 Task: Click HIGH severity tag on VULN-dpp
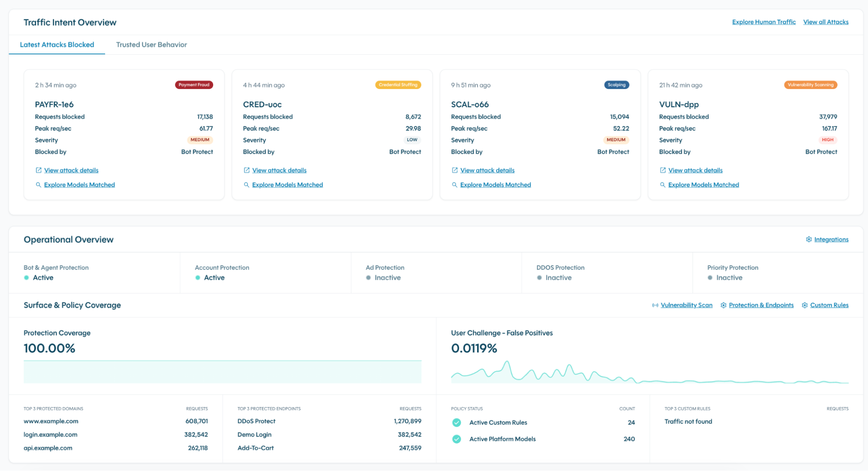tap(827, 140)
